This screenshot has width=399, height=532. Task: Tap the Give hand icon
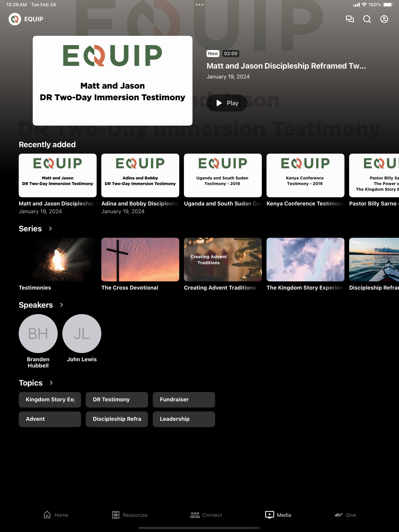point(339,515)
